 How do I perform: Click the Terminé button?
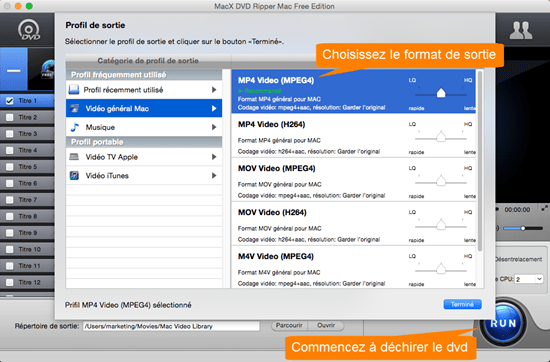(462, 304)
